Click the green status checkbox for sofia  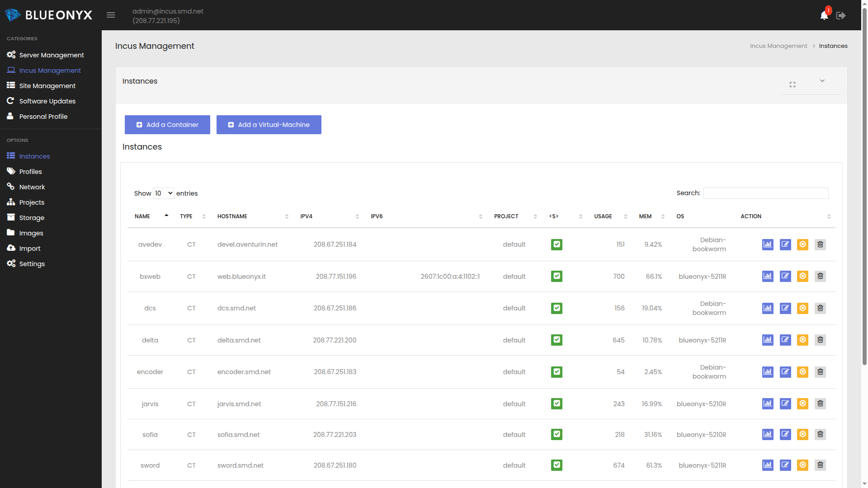pyautogui.click(x=557, y=434)
